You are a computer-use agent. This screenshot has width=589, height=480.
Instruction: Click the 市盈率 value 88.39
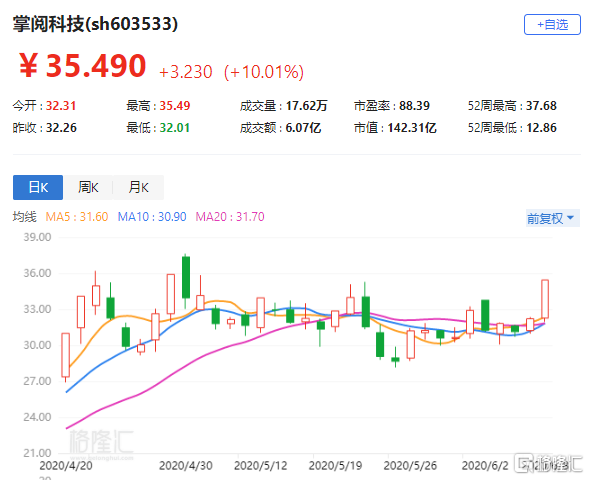414,106
